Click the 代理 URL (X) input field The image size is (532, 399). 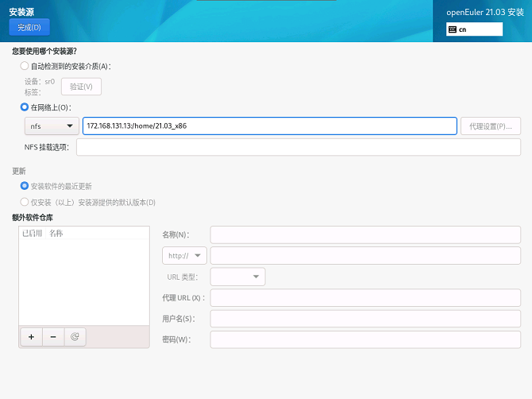[365, 297]
